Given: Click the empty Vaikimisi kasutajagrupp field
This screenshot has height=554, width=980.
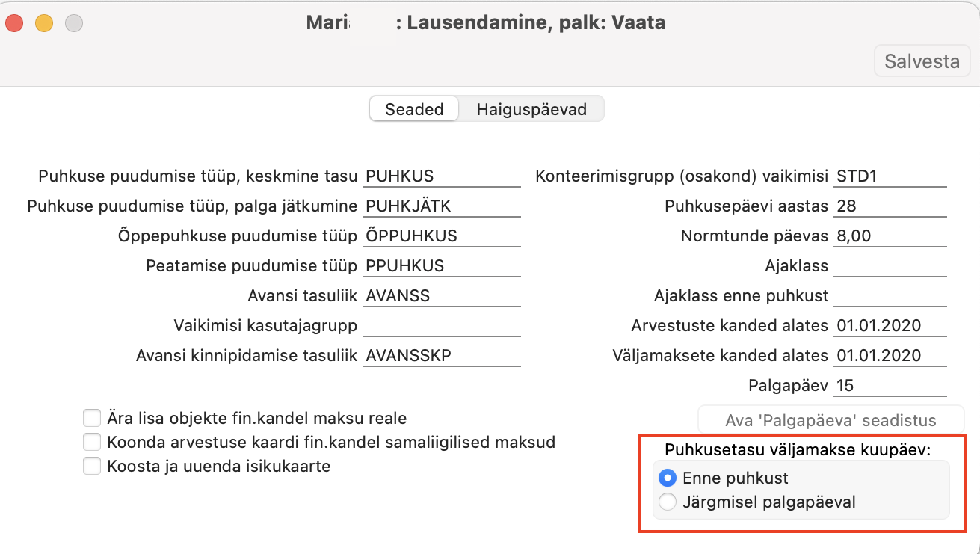Looking at the screenshot, I should (x=441, y=326).
